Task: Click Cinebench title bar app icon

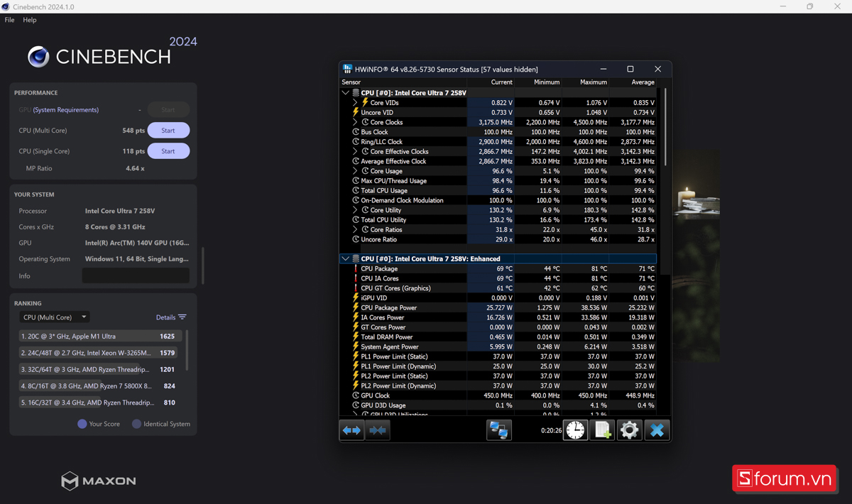Action: tap(6, 6)
